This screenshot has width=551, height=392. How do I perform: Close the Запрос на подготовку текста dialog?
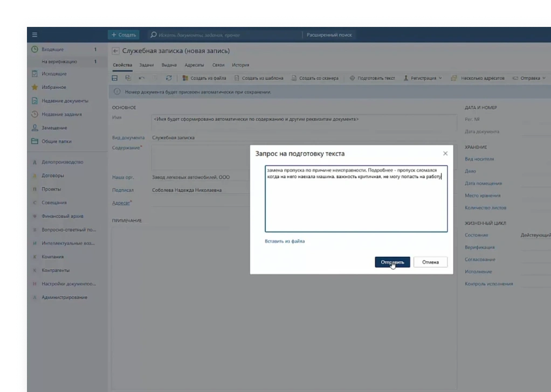[445, 153]
